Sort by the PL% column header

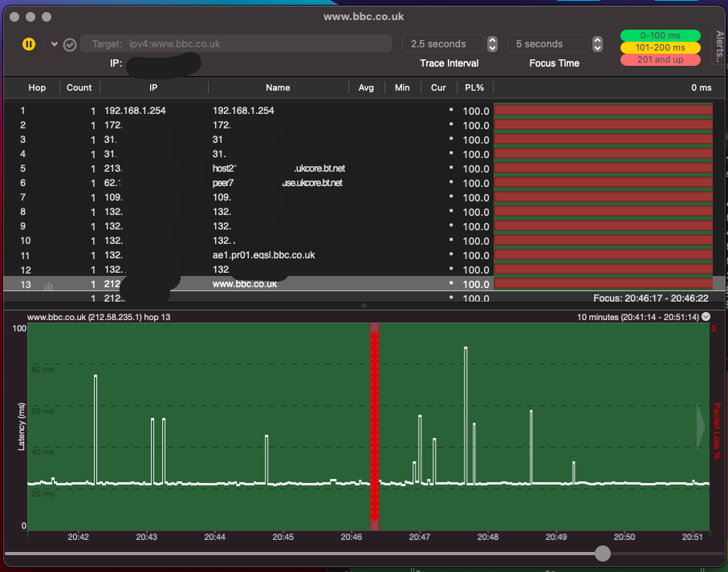[474, 87]
